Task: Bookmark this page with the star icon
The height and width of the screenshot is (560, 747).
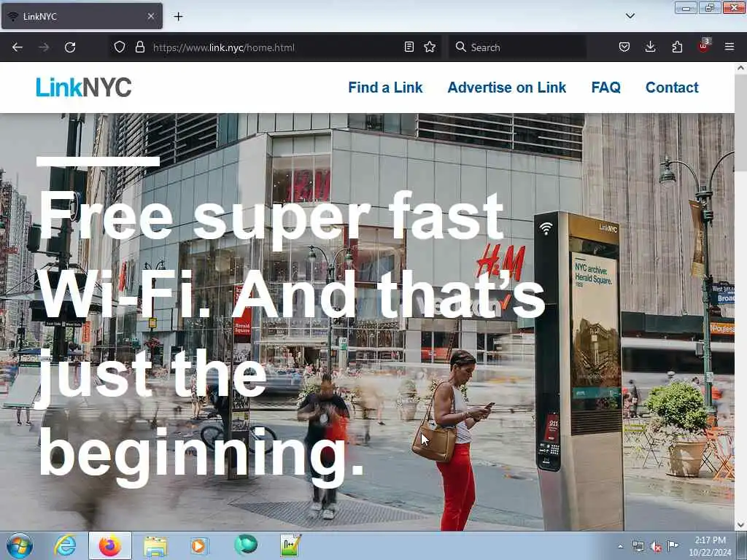Action: click(430, 47)
